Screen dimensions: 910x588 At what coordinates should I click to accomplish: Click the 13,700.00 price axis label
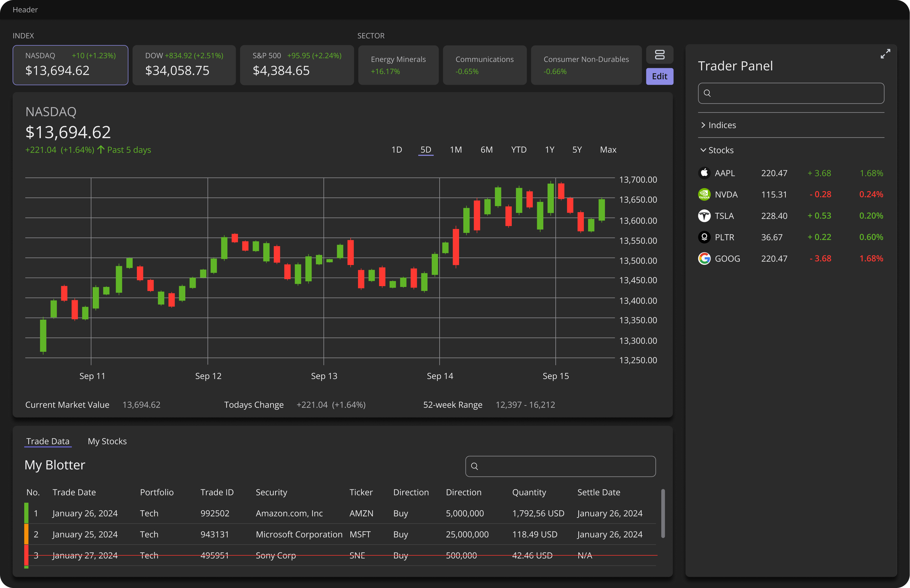click(x=638, y=179)
